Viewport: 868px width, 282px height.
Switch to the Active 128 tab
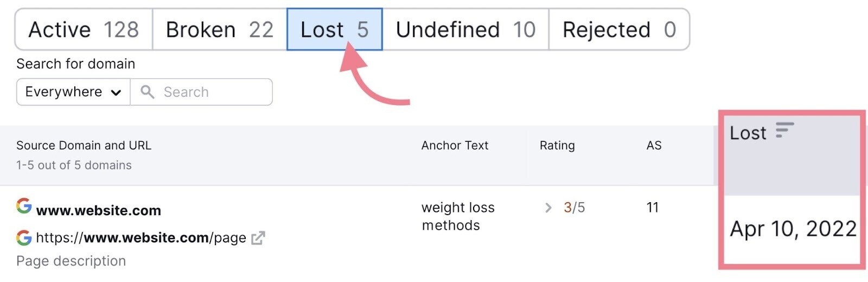pos(84,29)
